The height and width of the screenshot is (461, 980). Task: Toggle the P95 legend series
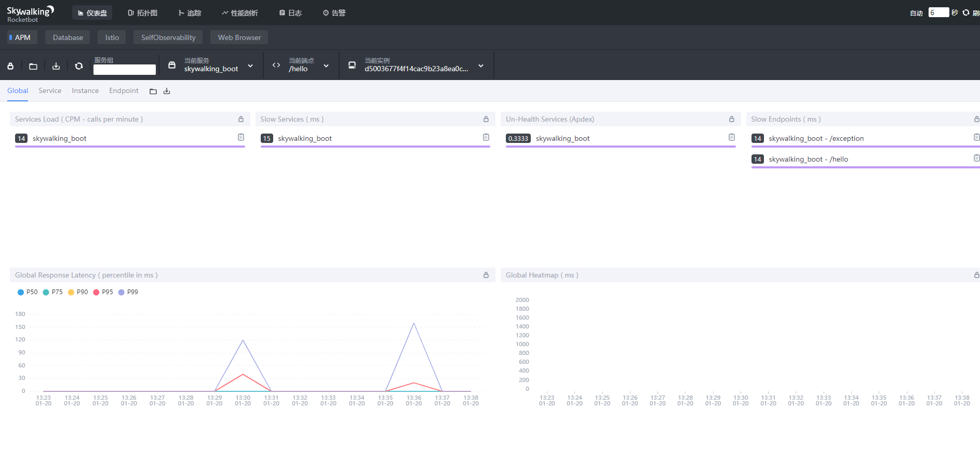click(103, 292)
